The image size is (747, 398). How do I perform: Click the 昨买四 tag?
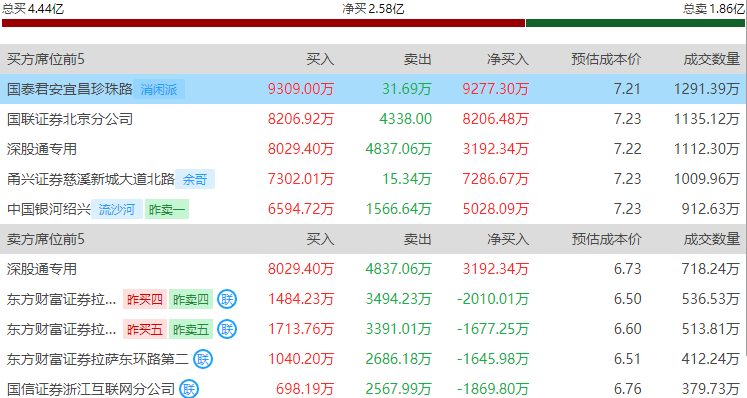pyautogui.click(x=145, y=299)
